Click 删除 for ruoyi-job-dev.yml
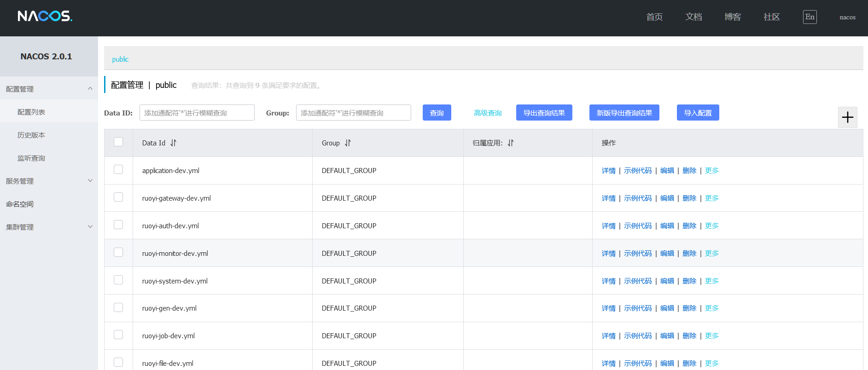This screenshot has height=370, width=868. point(689,336)
